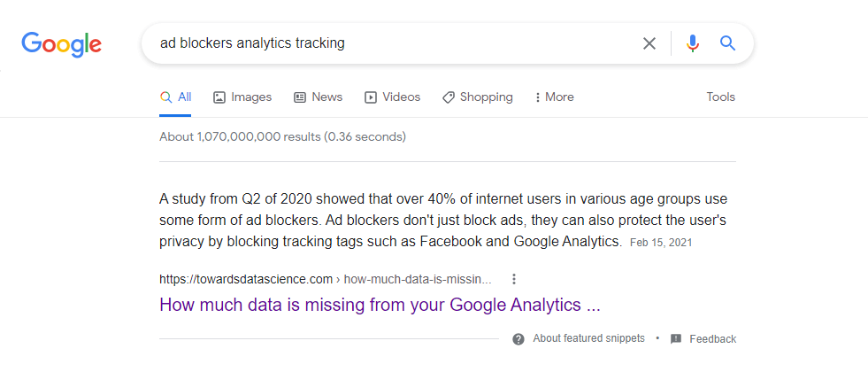The width and height of the screenshot is (868, 372).
Task: Start voice search with the microphone icon
Action: pyautogui.click(x=693, y=43)
